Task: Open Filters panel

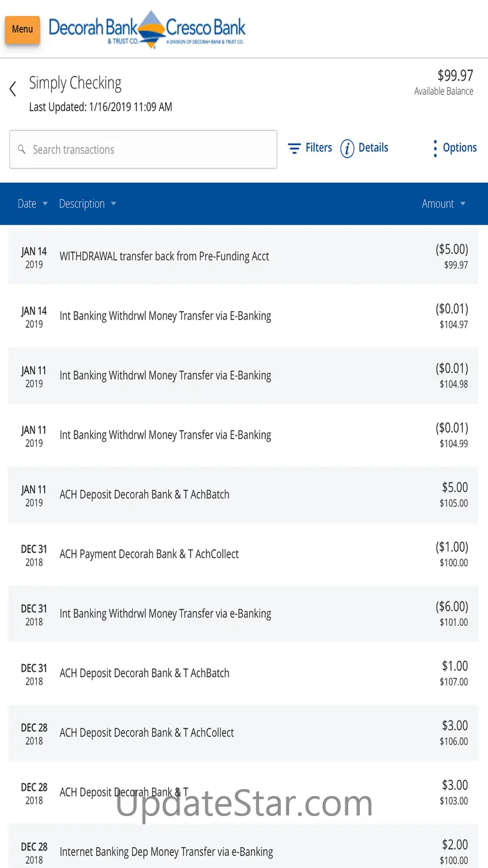Action: point(318,148)
